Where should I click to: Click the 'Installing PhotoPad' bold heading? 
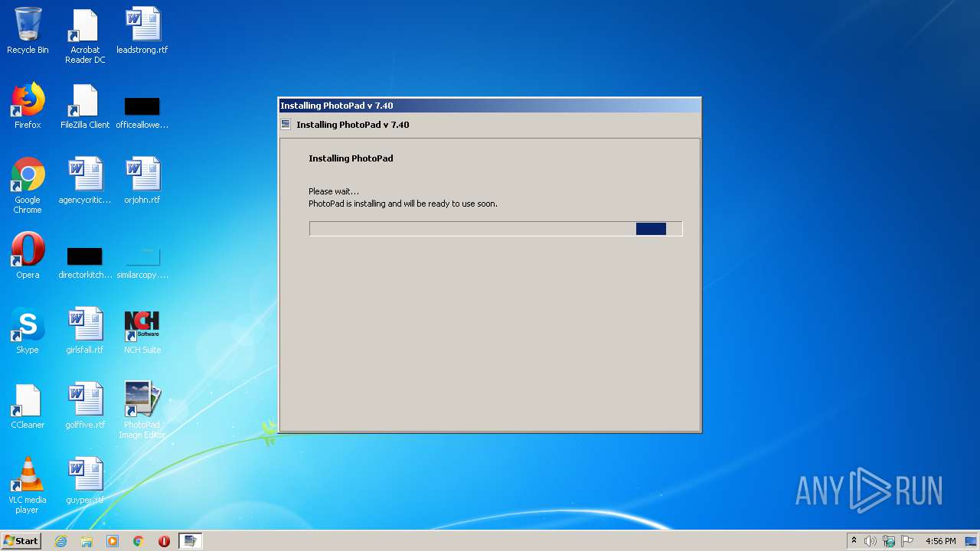tap(351, 158)
